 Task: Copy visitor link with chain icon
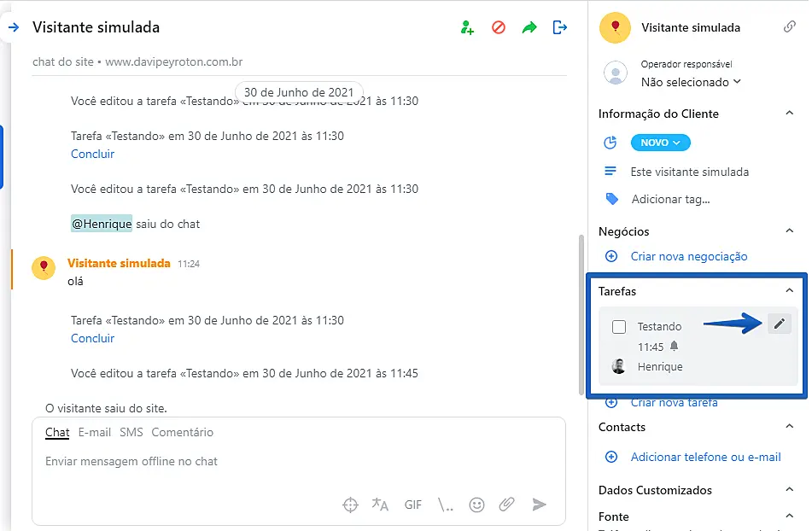[x=790, y=26]
